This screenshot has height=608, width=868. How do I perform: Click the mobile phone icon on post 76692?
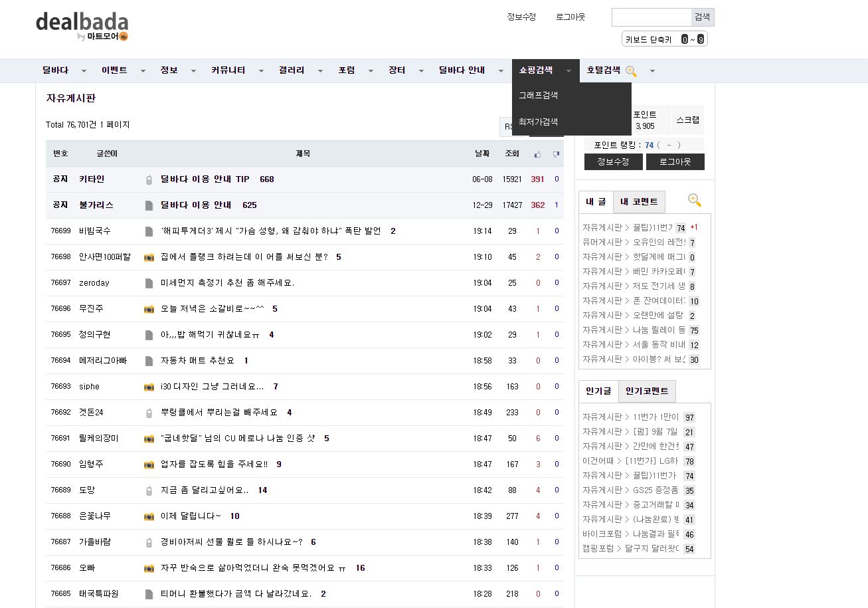point(149,413)
